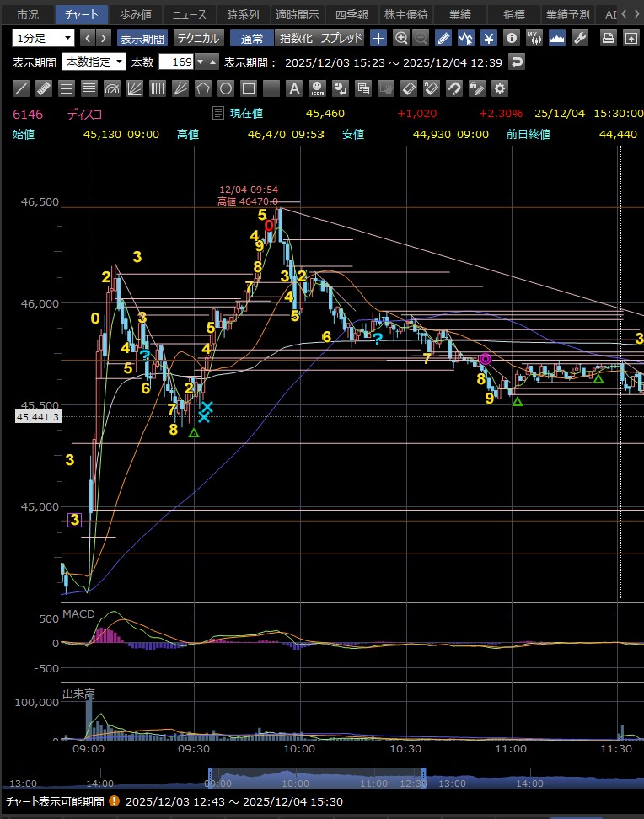Switch to the ニュース tab

(x=189, y=14)
